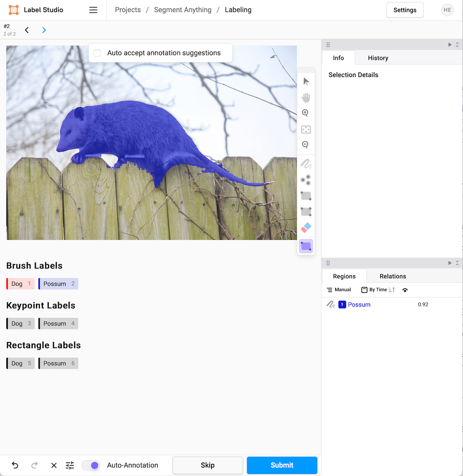This screenshot has height=476, width=463.
Task: Fit image to screen with zoom-fit icon
Action: (306, 129)
